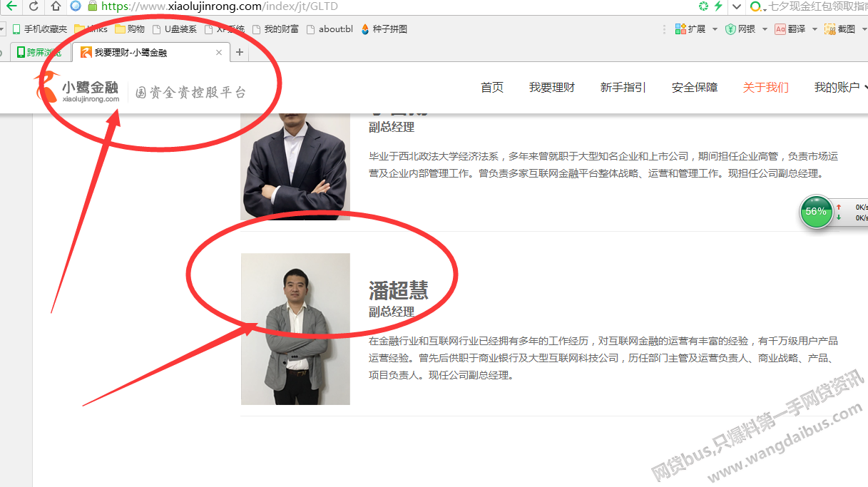
Task: Open 我要理财 in site navigation
Action: point(552,88)
